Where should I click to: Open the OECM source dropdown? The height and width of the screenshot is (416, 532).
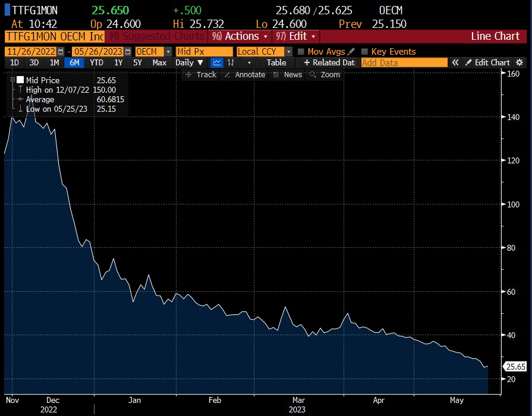(168, 52)
